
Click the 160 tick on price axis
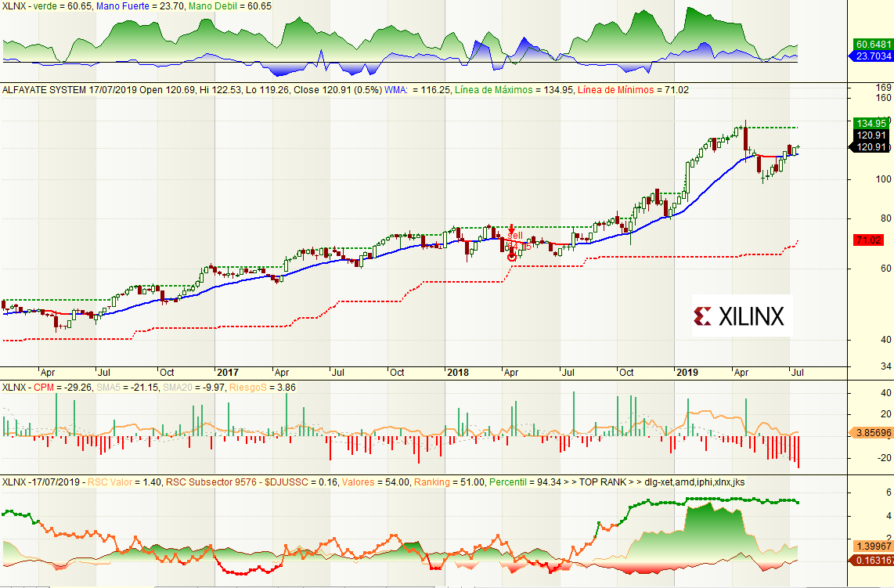click(x=882, y=98)
